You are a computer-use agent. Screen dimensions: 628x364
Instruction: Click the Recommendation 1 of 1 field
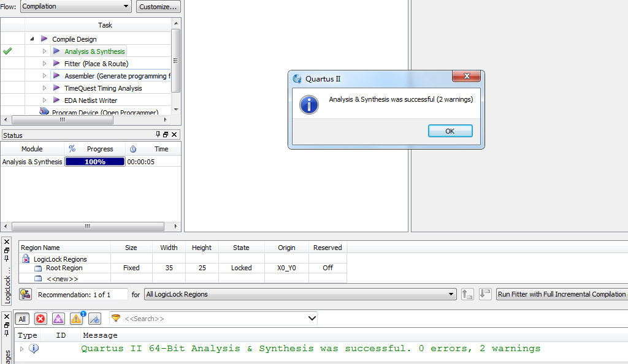point(82,294)
